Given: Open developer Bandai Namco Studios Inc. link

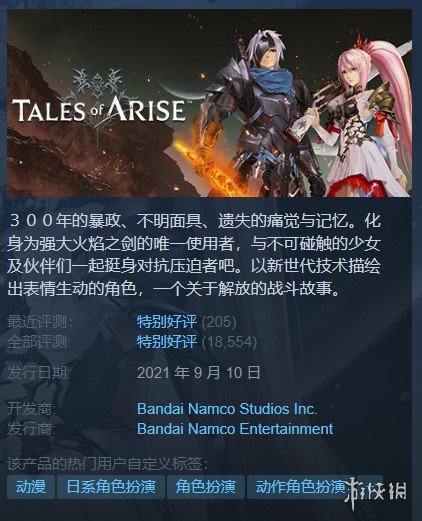Looking at the screenshot, I should point(227,409).
